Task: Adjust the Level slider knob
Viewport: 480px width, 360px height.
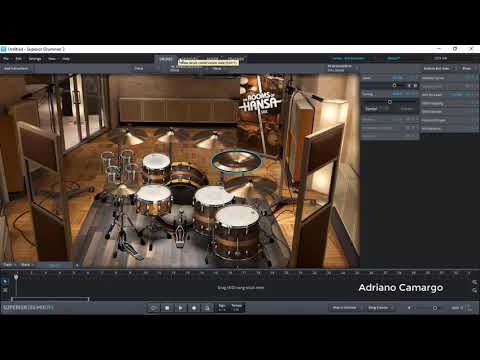Action: click(394, 86)
